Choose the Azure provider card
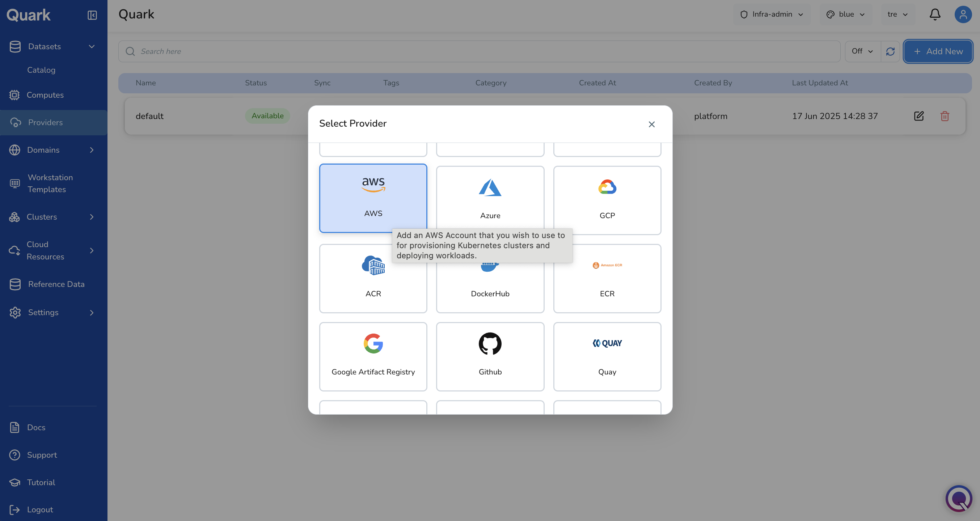Screen dimensions: 980x521 click(x=490, y=200)
